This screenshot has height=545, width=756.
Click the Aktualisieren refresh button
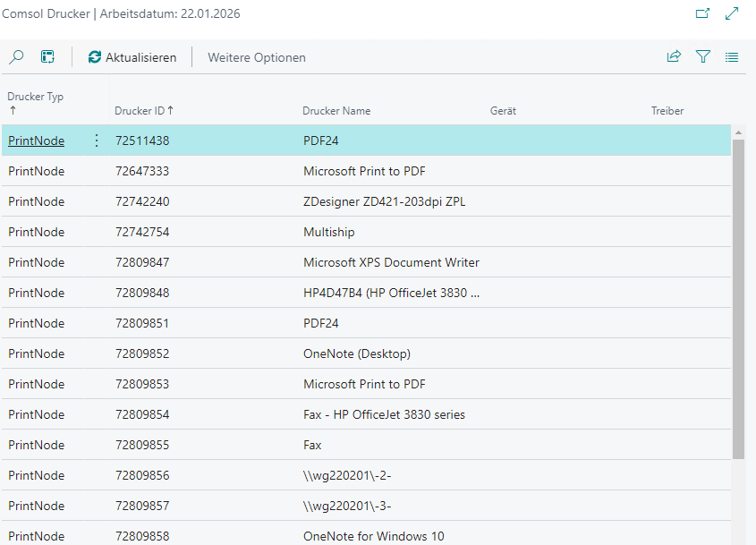[x=132, y=57]
